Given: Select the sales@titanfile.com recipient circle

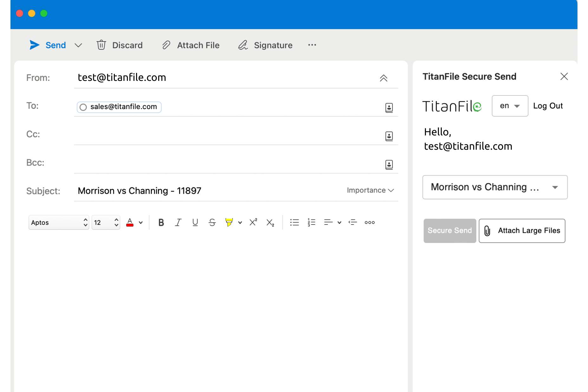Looking at the screenshot, I should click(x=83, y=107).
